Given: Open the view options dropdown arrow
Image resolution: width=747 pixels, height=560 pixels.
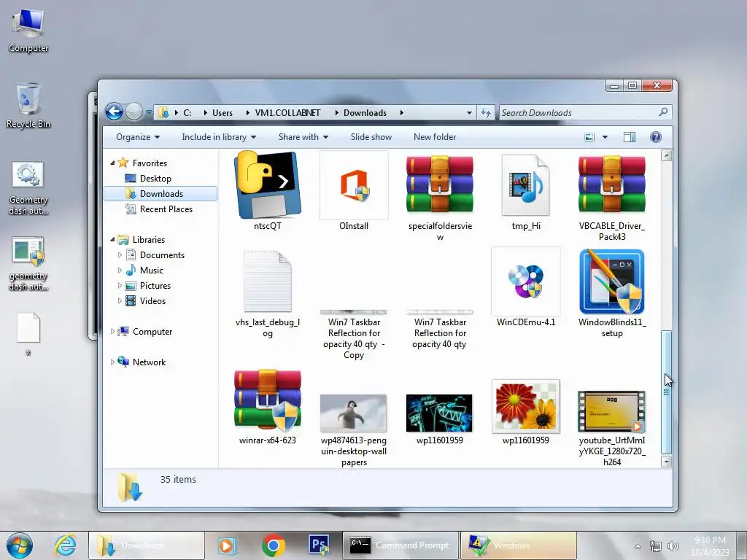Looking at the screenshot, I should [605, 137].
